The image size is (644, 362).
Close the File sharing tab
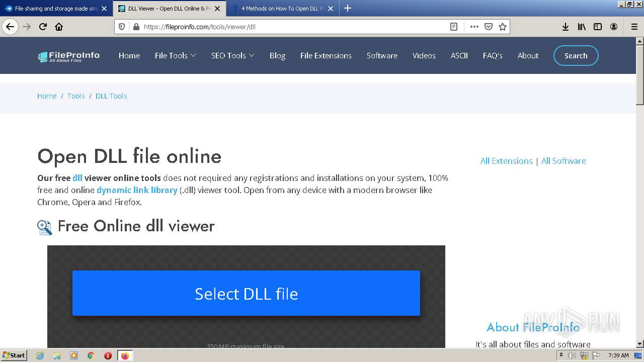(x=104, y=9)
